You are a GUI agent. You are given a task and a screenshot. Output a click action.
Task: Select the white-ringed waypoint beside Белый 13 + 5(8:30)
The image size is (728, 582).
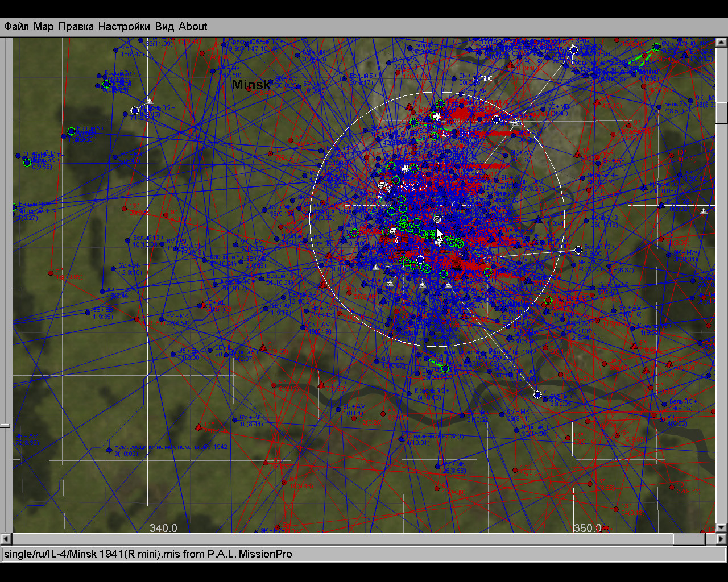pyautogui.click(x=578, y=250)
